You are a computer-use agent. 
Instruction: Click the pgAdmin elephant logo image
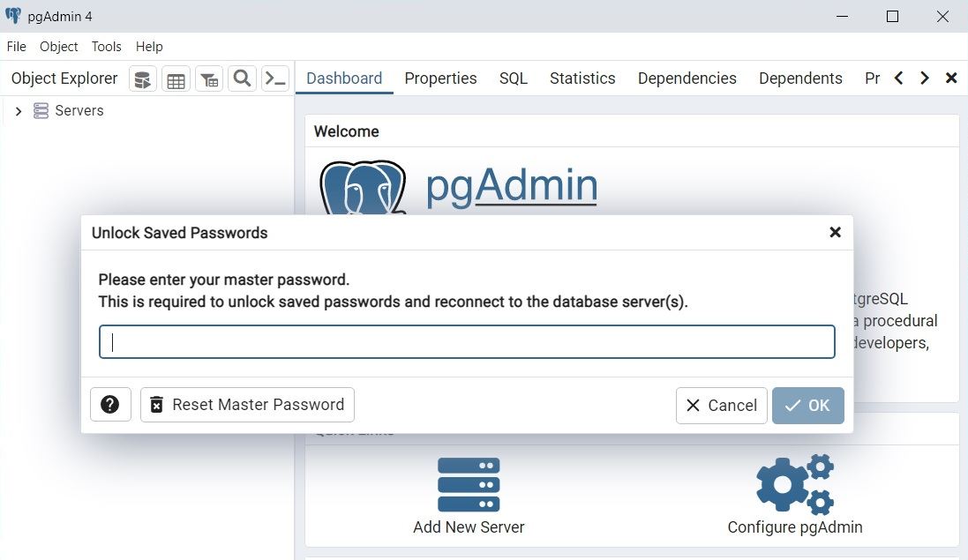363,188
